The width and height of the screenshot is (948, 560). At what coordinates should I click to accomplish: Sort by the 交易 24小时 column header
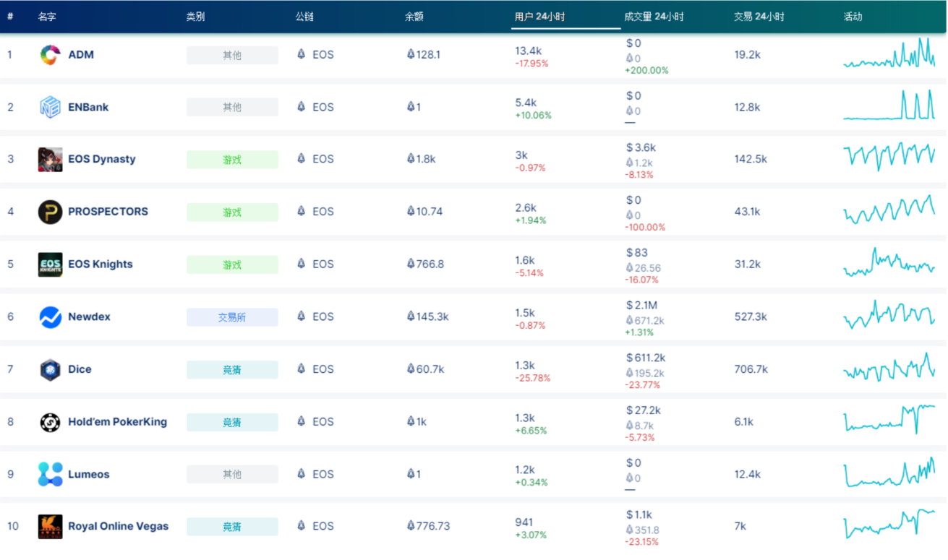click(x=759, y=17)
